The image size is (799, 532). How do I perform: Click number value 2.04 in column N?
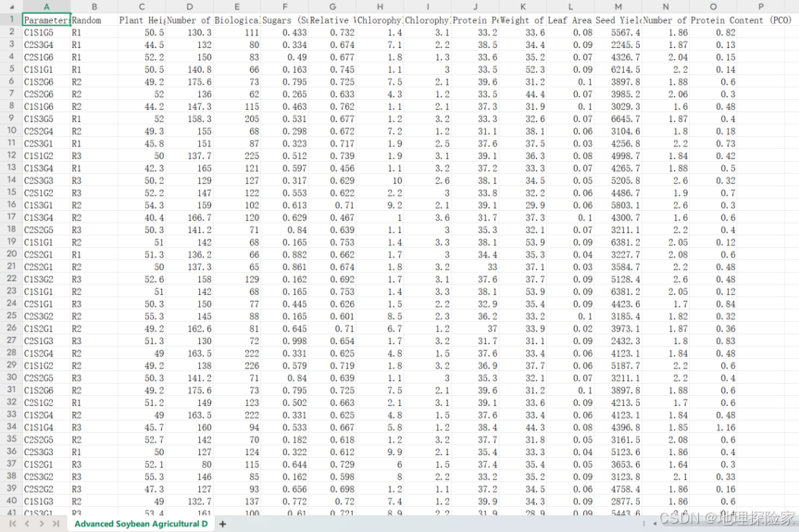coord(666,57)
